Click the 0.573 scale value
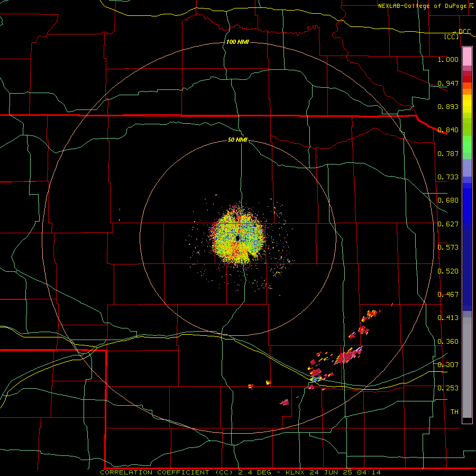The image size is (476, 476). pyautogui.click(x=448, y=248)
